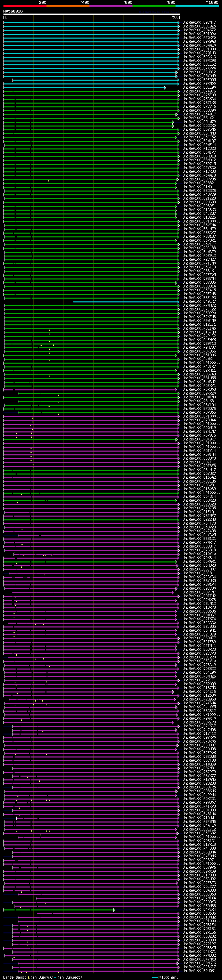Click the green ~80% identity legend swatch
This screenshot has width=222, height=980.
click(x=154, y=7)
